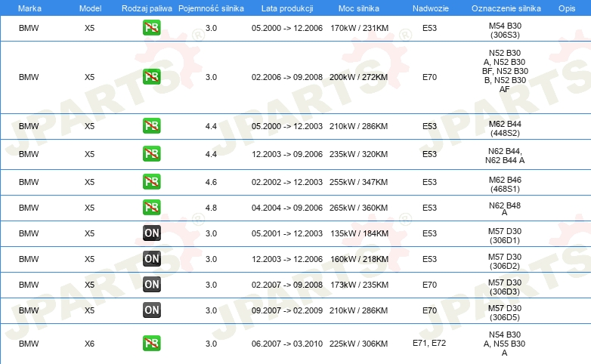
Task: Click the ON diesel icon in the 173kW / 235KM row
Action: [151, 285]
